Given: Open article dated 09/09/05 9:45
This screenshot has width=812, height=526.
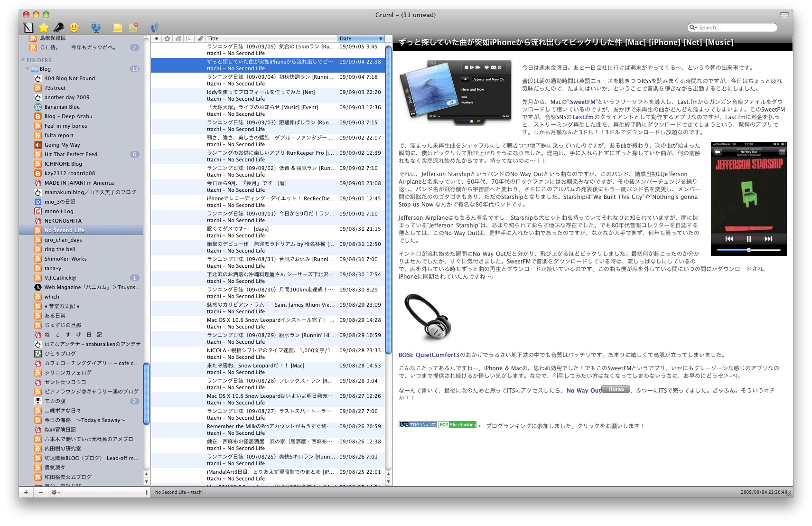Looking at the screenshot, I should [x=268, y=50].
